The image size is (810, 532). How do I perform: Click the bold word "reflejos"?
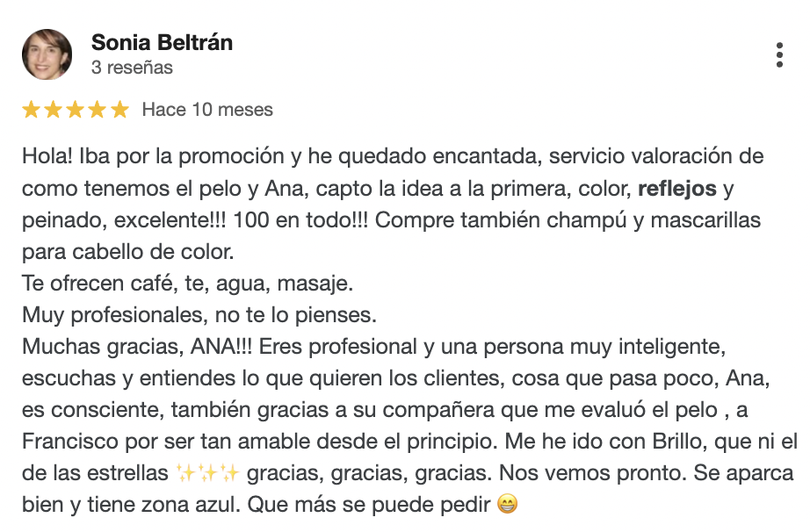(677, 188)
